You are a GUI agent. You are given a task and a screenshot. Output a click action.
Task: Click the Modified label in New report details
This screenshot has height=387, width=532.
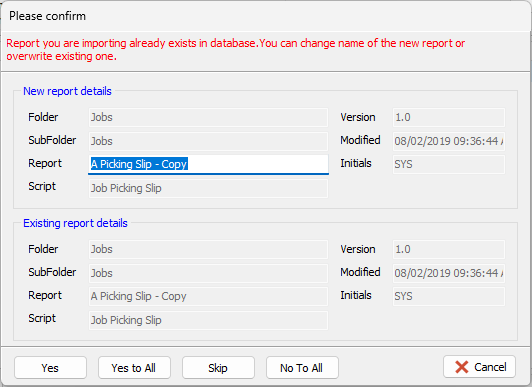[x=360, y=140]
